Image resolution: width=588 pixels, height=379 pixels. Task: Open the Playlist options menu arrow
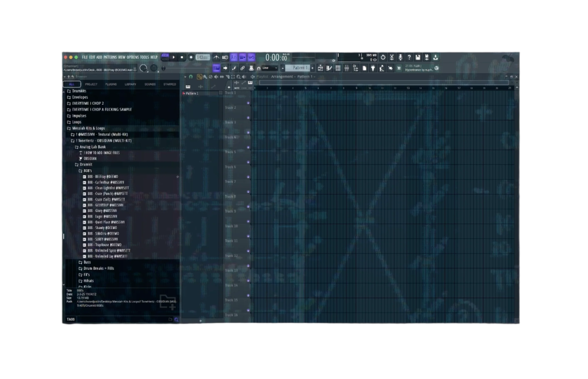[185, 77]
